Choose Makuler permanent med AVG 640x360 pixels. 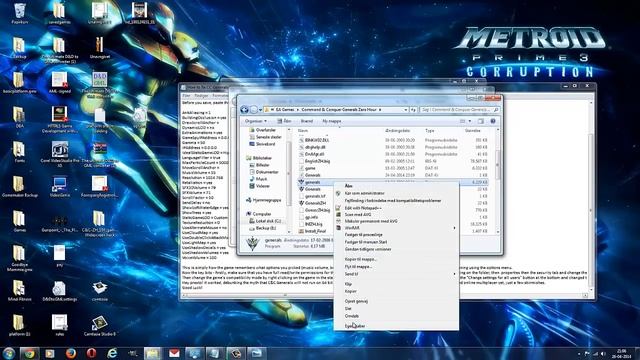tap(396, 221)
